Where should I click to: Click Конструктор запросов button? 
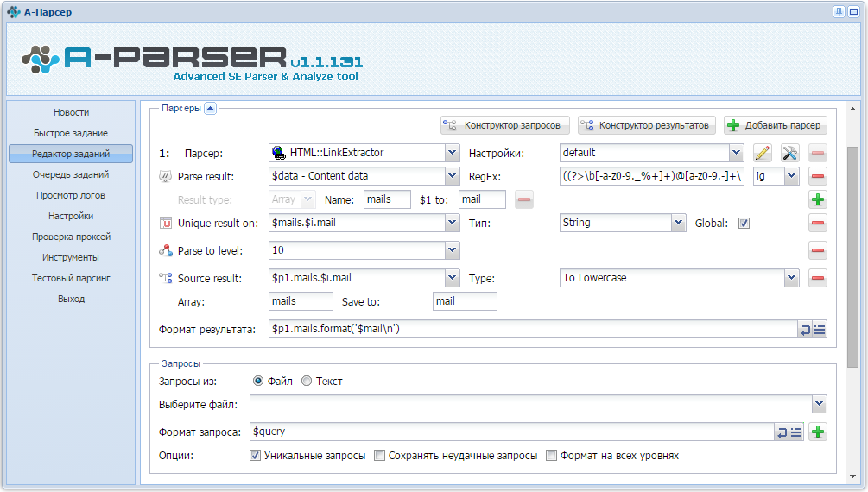(x=505, y=126)
